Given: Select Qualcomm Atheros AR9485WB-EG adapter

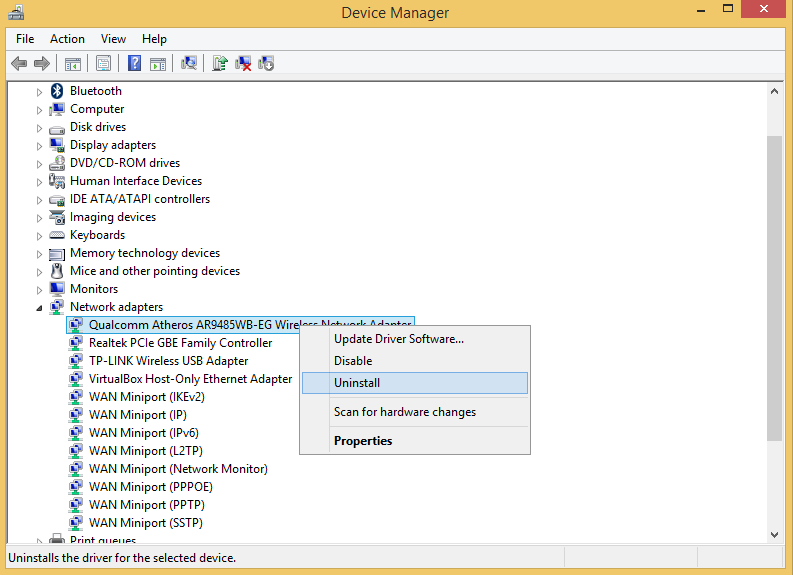Looking at the screenshot, I should click(240, 325).
